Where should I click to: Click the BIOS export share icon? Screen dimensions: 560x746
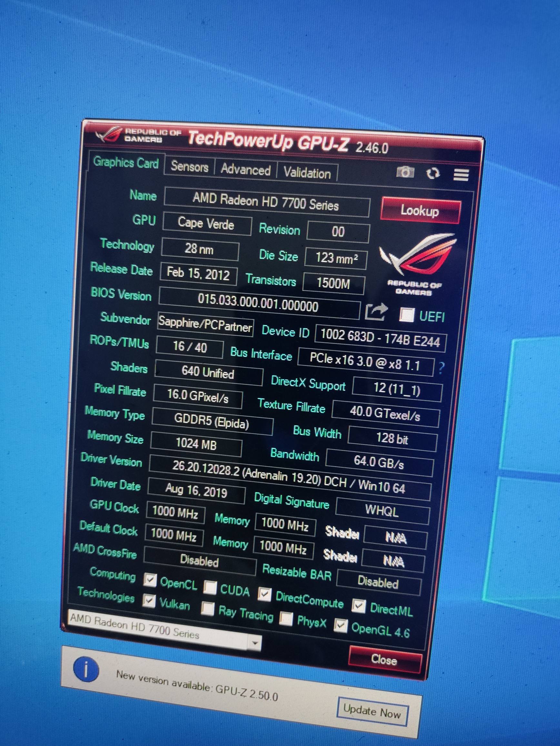pyautogui.click(x=376, y=312)
